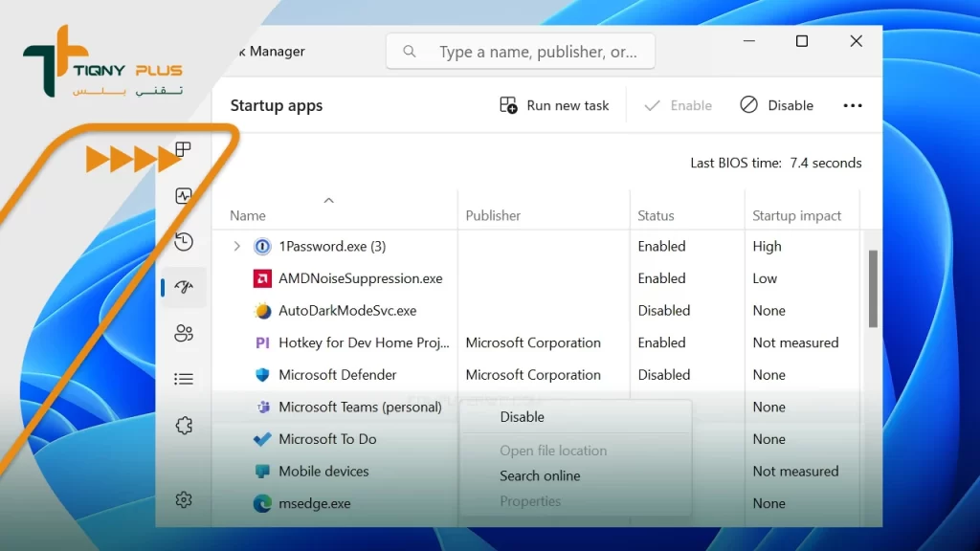
Task: Expand the 1Password.exe (3) group
Action: point(237,246)
